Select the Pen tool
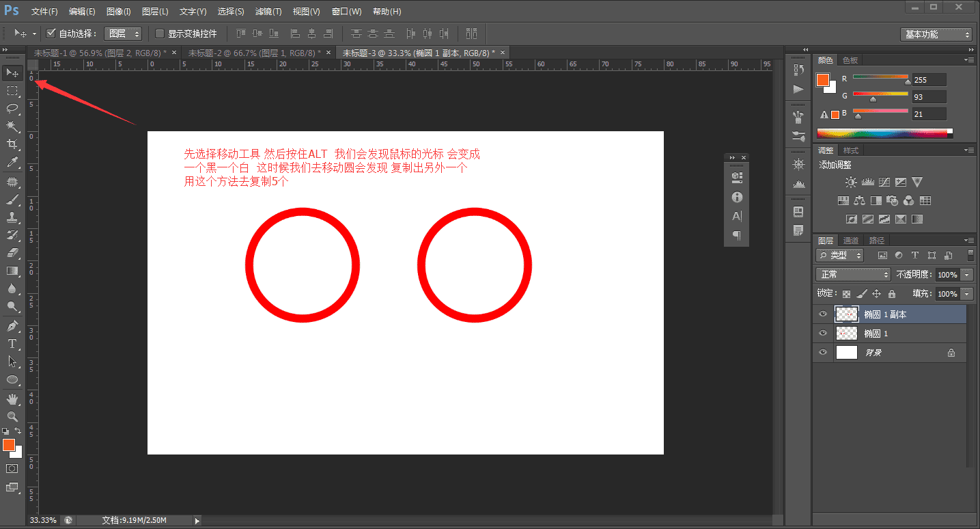 pyautogui.click(x=12, y=325)
